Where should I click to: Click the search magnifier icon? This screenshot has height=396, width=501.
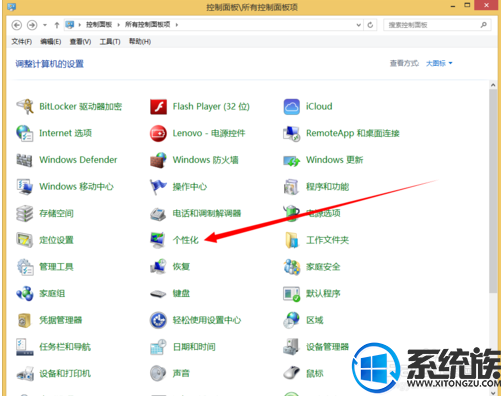[x=483, y=25]
